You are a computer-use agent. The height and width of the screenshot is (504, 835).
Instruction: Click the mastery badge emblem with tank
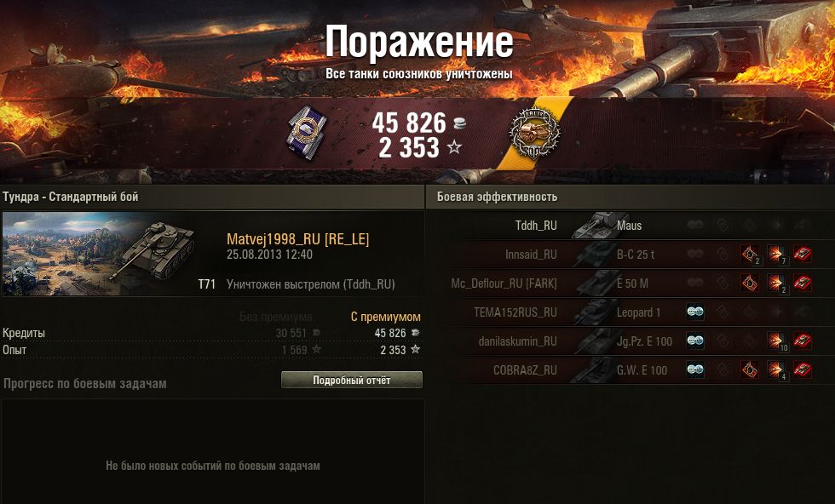(534, 132)
